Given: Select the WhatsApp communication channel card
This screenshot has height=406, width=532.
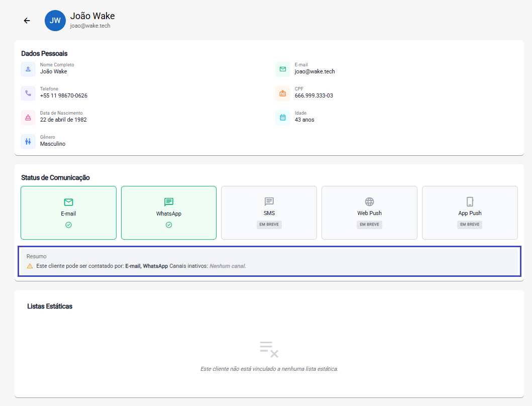Looking at the screenshot, I should coord(169,213).
